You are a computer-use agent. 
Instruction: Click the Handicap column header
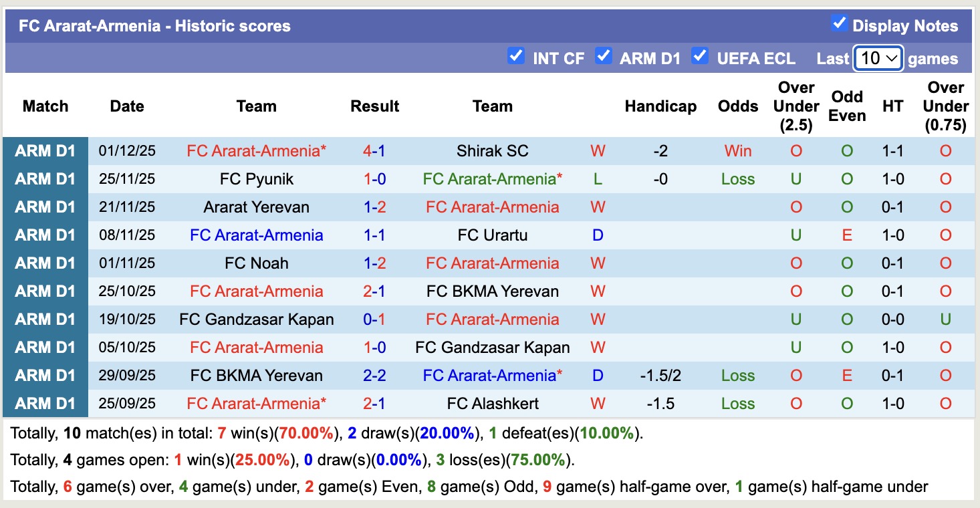(x=660, y=106)
